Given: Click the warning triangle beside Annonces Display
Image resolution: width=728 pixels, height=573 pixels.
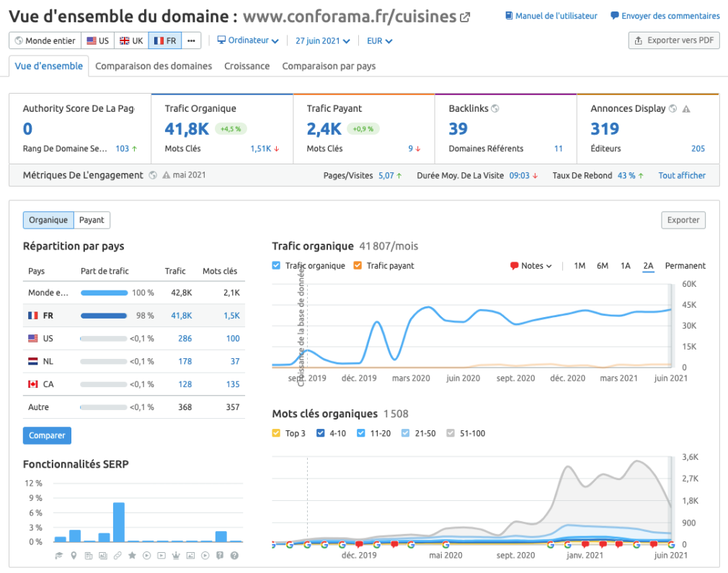Looking at the screenshot, I should tap(686, 109).
